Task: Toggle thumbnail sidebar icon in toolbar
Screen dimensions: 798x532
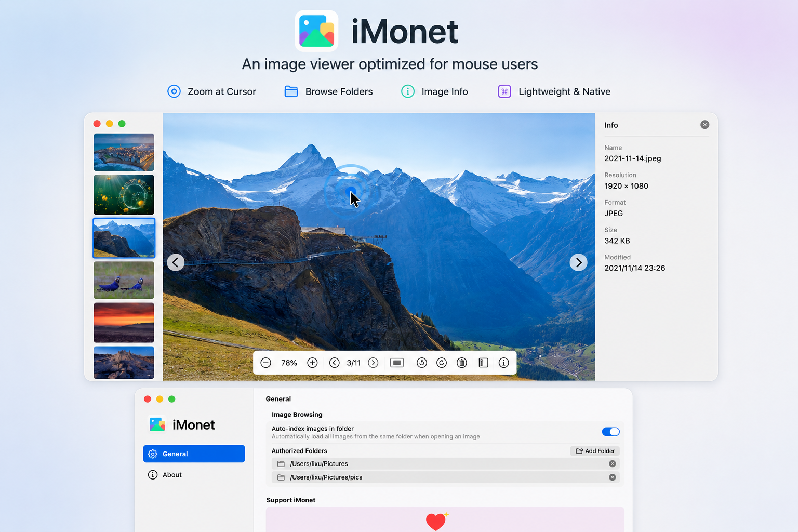Action: coord(483,363)
